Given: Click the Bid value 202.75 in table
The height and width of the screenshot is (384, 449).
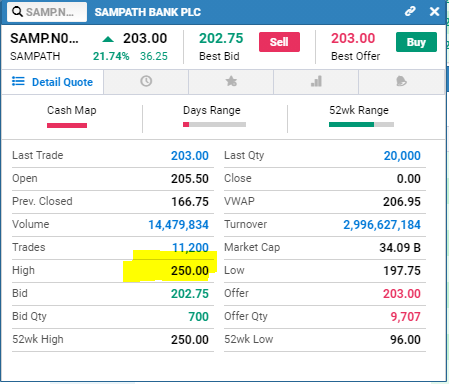Looking at the screenshot, I should point(190,294).
